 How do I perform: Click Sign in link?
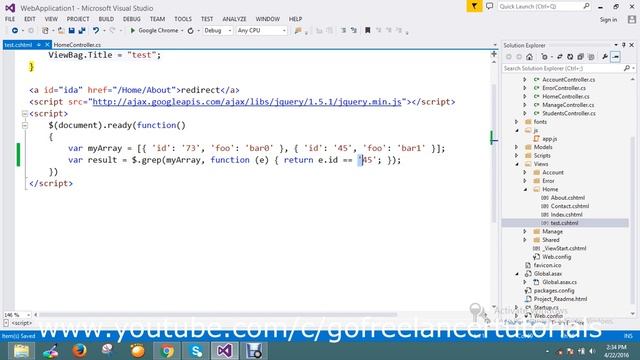(608, 20)
